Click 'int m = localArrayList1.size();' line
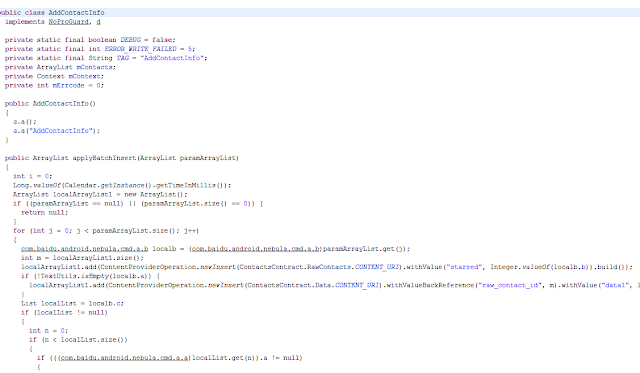This screenshot has width=640, height=373. 82,258
